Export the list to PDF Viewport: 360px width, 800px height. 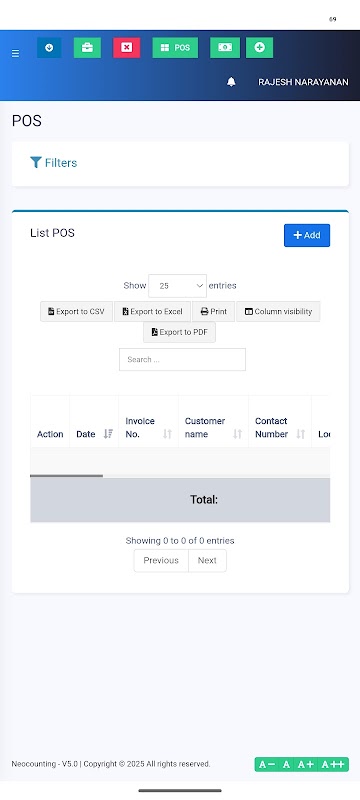point(179,332)
